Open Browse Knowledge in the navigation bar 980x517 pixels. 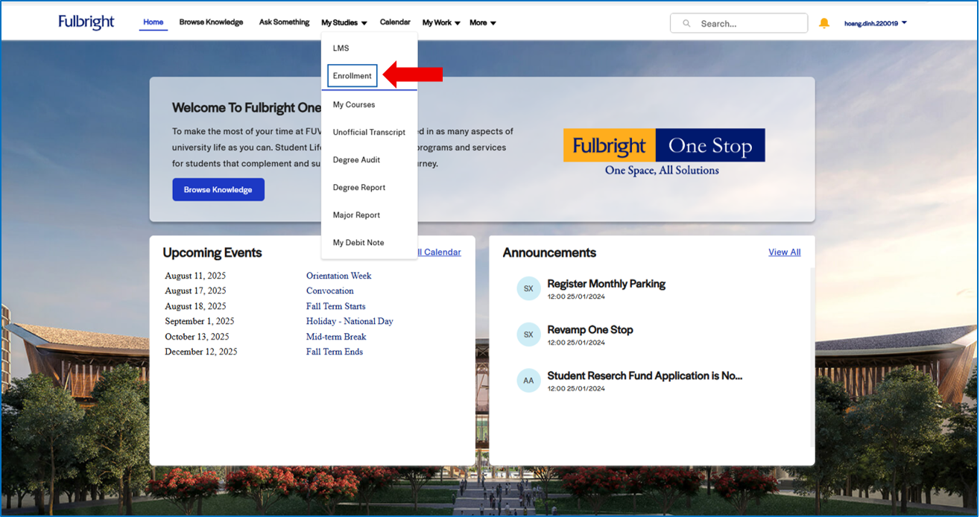(211, 22)
